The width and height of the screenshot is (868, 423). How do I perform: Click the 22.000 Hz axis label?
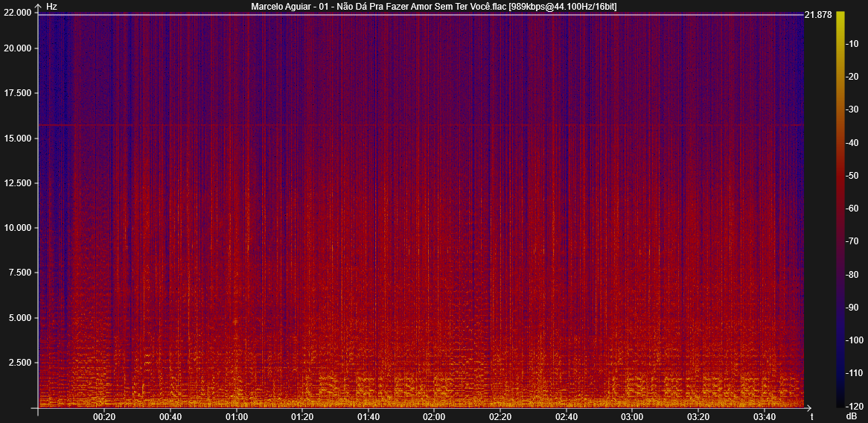(16, 13)
